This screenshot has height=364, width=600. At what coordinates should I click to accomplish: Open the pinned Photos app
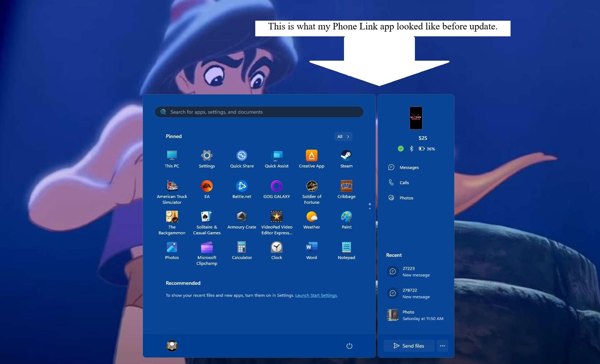[172, 251]
